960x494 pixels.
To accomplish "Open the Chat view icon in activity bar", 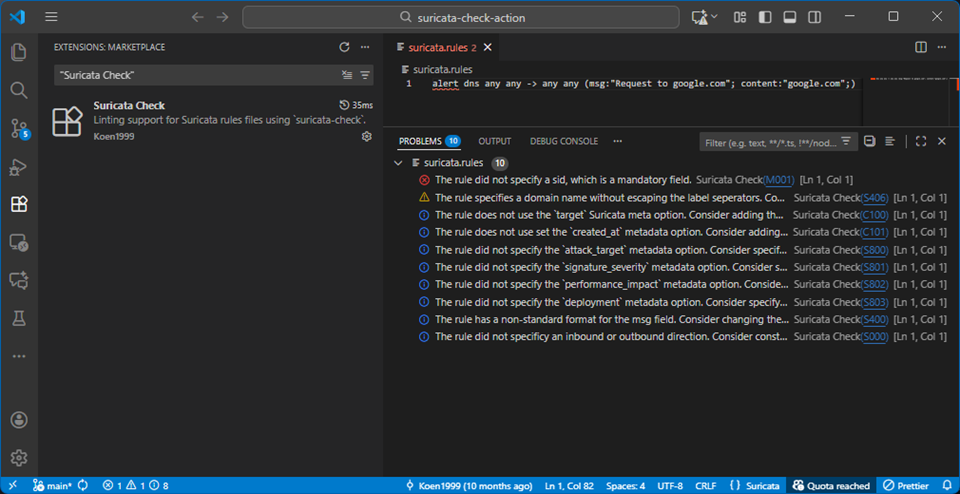I will pos(19,280).
